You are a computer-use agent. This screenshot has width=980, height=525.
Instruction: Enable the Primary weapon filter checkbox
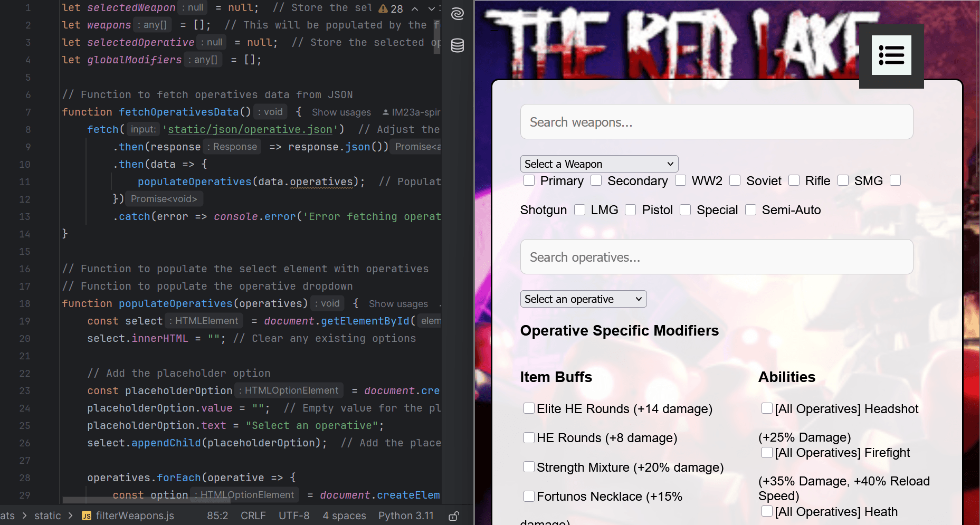[529, 180]
